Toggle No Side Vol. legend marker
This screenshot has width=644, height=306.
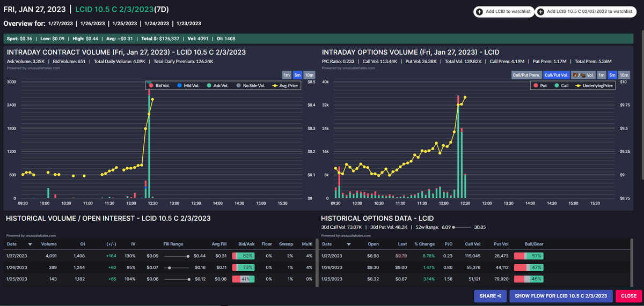point(238,85)
